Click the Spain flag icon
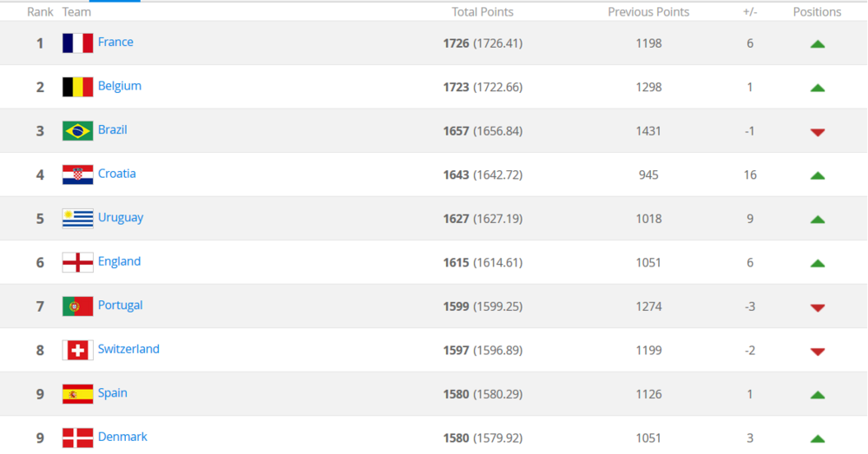This screenshot has width=868, height=454. pyautogui.click(x=77, y=394)
